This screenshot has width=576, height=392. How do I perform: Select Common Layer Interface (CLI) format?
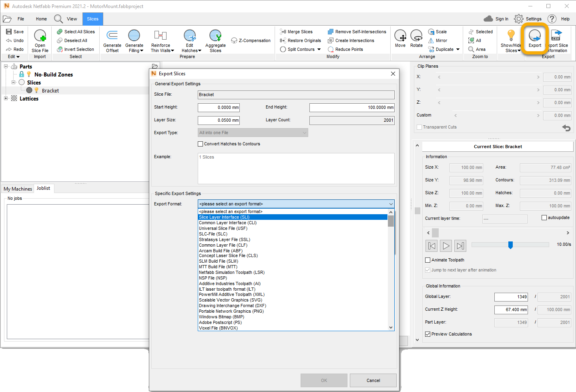tap(293, 223)
